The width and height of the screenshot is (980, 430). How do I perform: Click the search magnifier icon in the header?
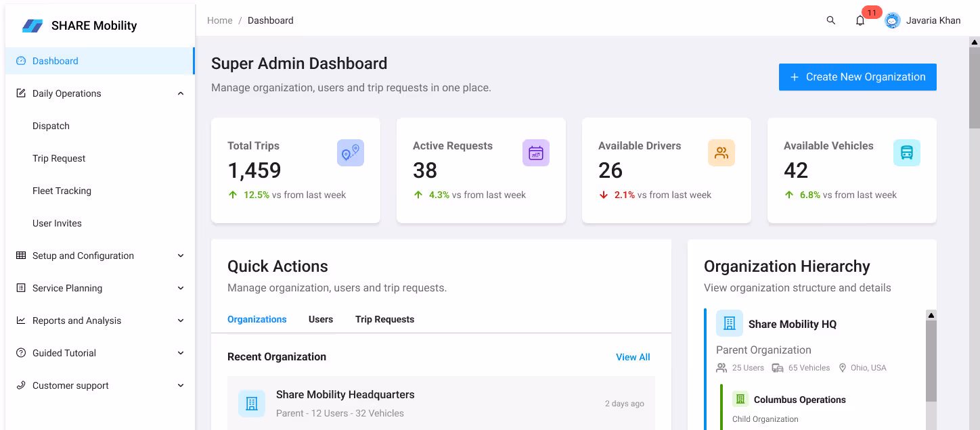click(x=830, y=20)
